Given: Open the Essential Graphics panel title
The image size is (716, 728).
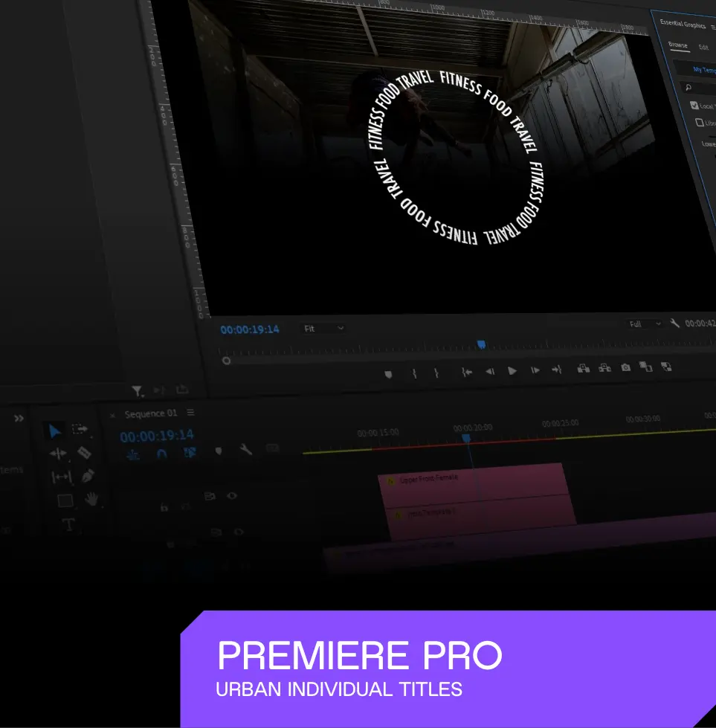Looking at the screenshot, I should (x=683, y=24).
